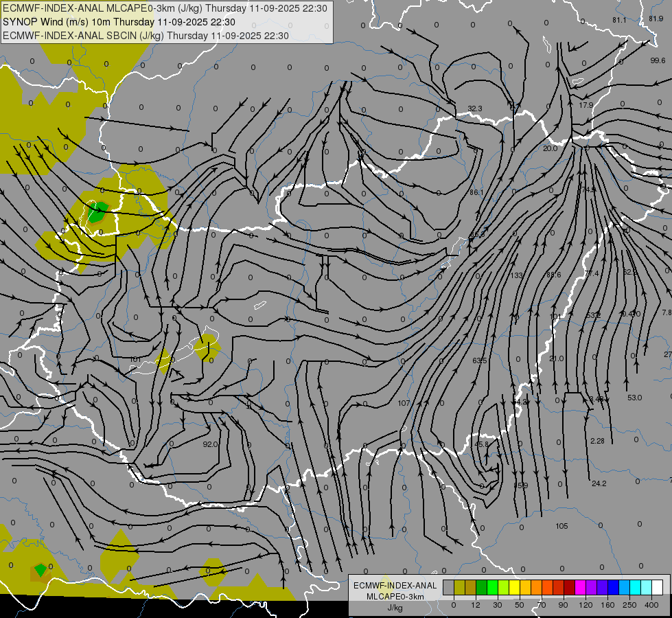Click the 86.1 value on the map
Screen dimensions: 672x618
coord(476,192)
